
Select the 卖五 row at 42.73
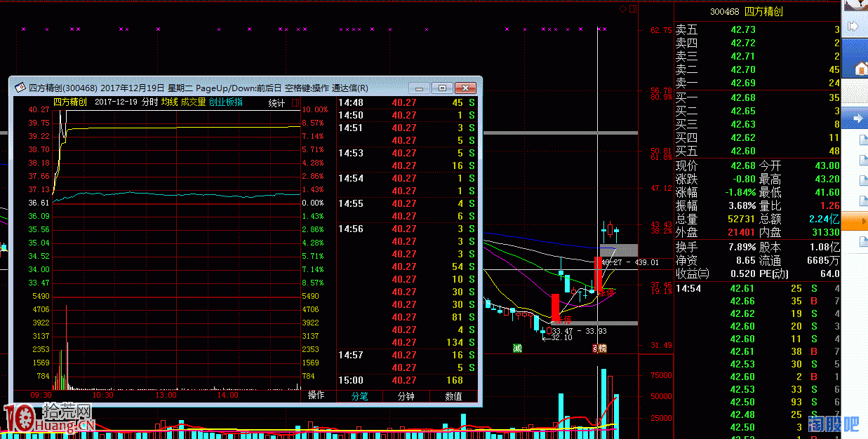pos(757,29)
